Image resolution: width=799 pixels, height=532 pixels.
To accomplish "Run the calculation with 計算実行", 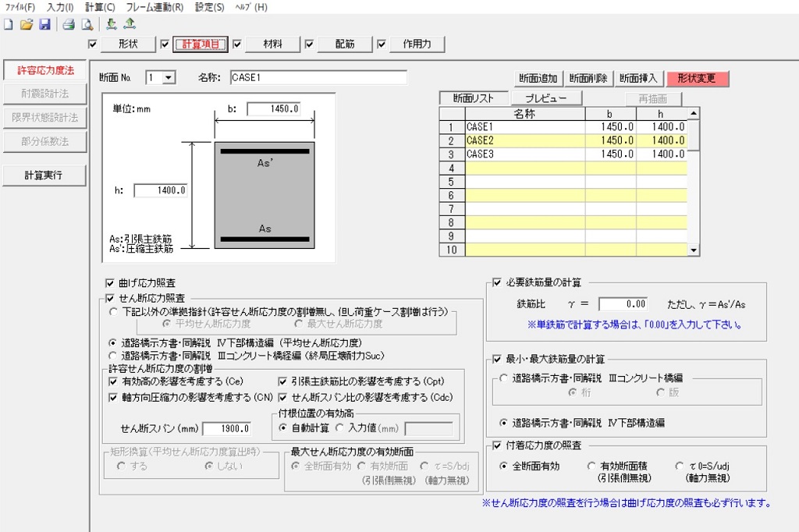I will coord(44,176).
